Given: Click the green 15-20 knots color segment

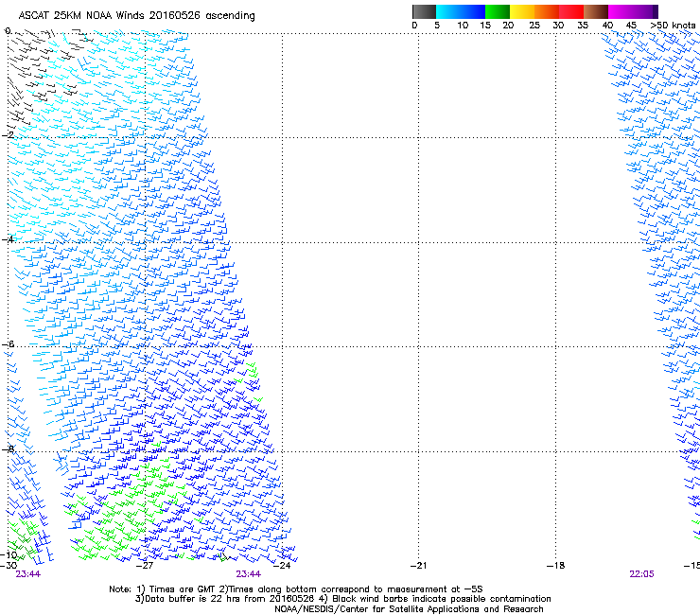Looking at the screenshot, I should coord(498,11).
